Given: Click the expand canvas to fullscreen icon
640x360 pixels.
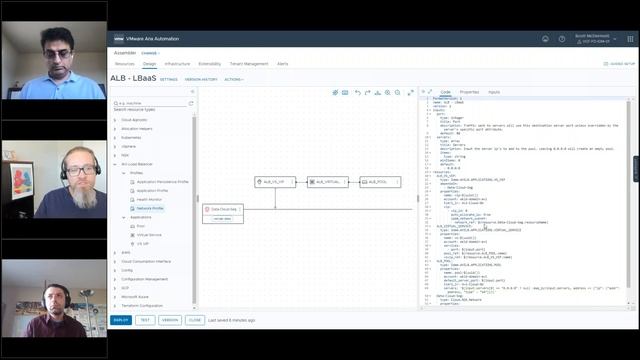Looking at the screenshot, I should [411, 93].
